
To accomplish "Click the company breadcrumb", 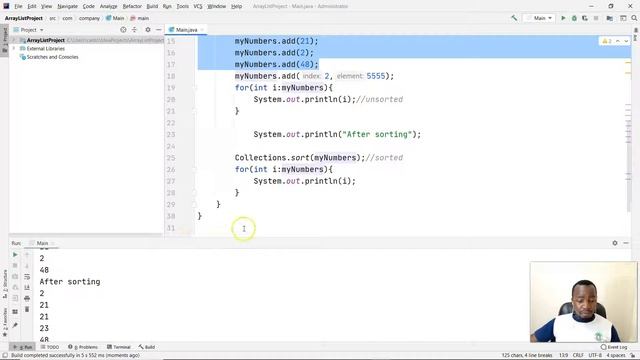I will tap(89, 18).
